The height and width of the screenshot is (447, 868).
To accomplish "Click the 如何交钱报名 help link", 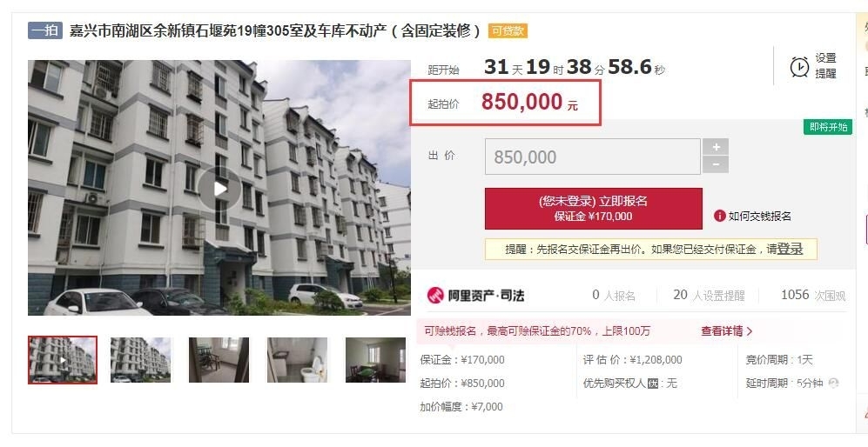I will point(759,217).
